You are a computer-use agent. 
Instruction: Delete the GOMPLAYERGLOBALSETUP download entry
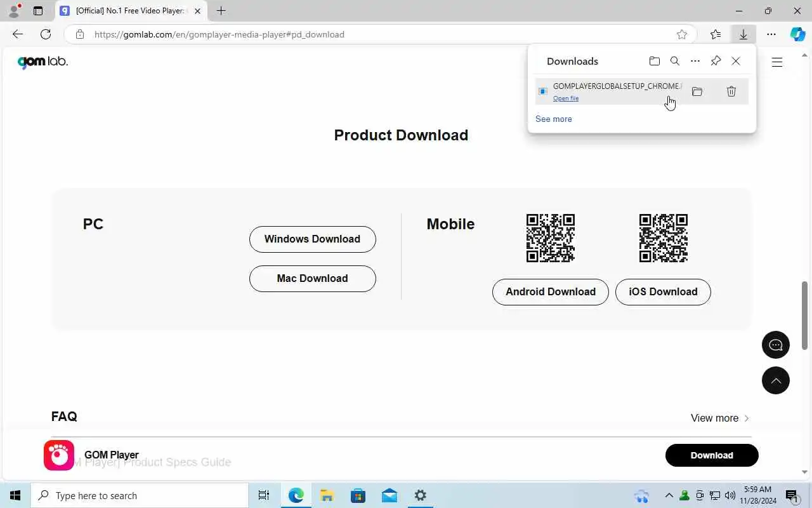pos(731,91)
